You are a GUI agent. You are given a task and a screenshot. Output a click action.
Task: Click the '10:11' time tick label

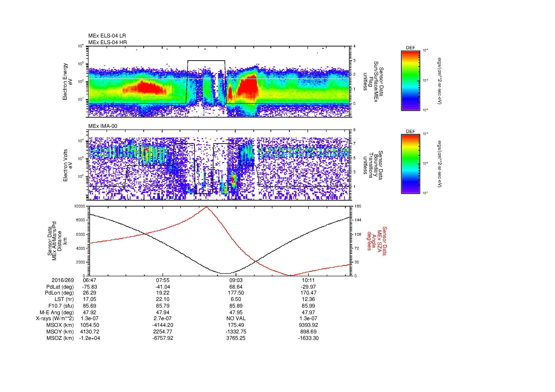click(x=308, y=280)
